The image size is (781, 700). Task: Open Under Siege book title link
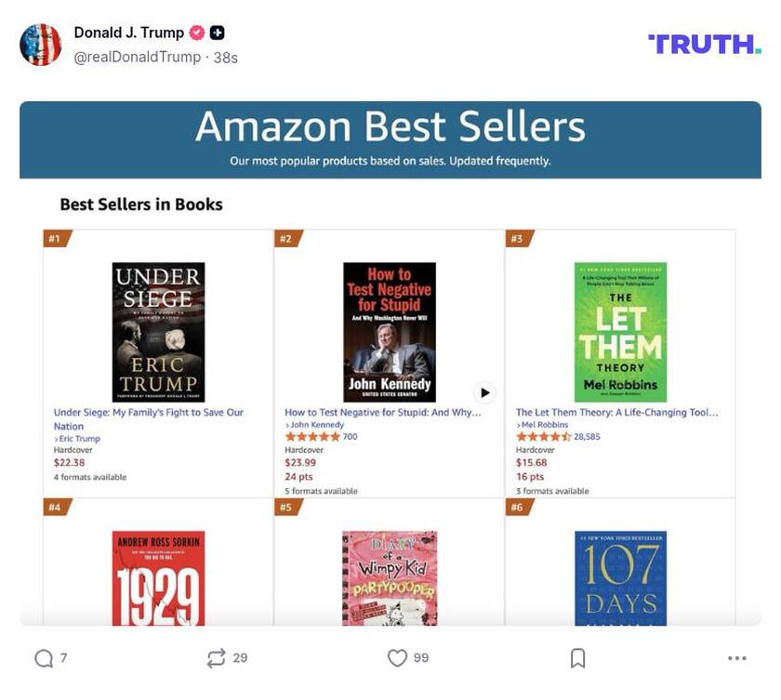[x=149, y=413]
